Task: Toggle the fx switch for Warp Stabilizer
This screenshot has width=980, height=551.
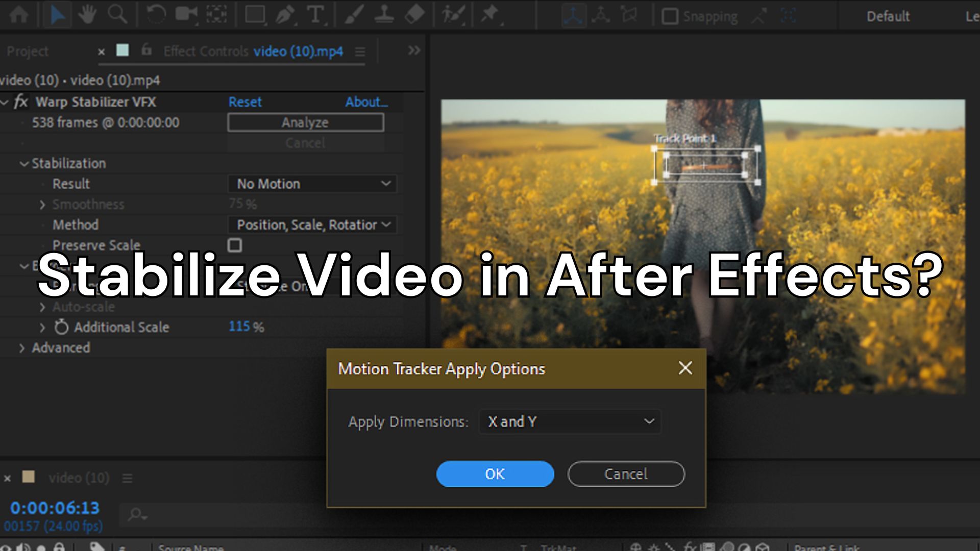Action: 21,102
